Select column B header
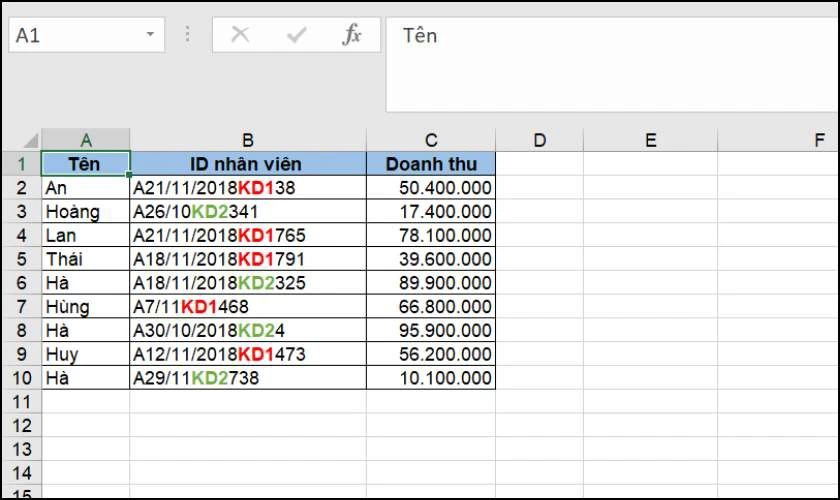The image size is (840, 500). point(248,140)
